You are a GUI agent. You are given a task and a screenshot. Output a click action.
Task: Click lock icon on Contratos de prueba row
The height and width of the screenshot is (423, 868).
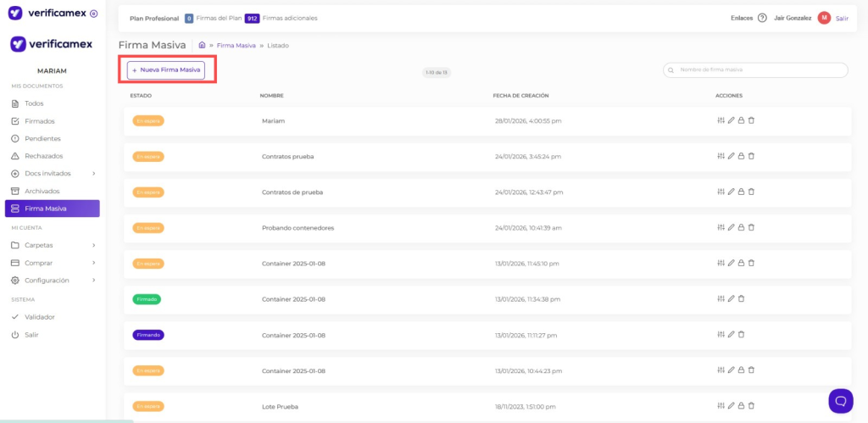pos(741,192)
